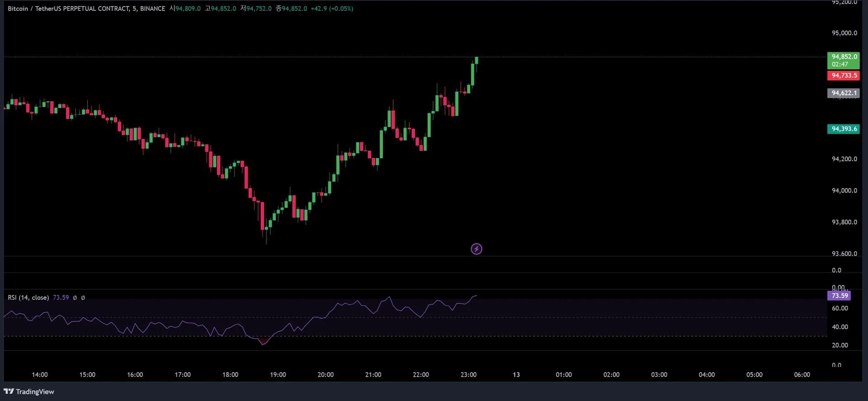Click the 94,200.0 price axis label

pyautogui.click(x=844, y=159)
